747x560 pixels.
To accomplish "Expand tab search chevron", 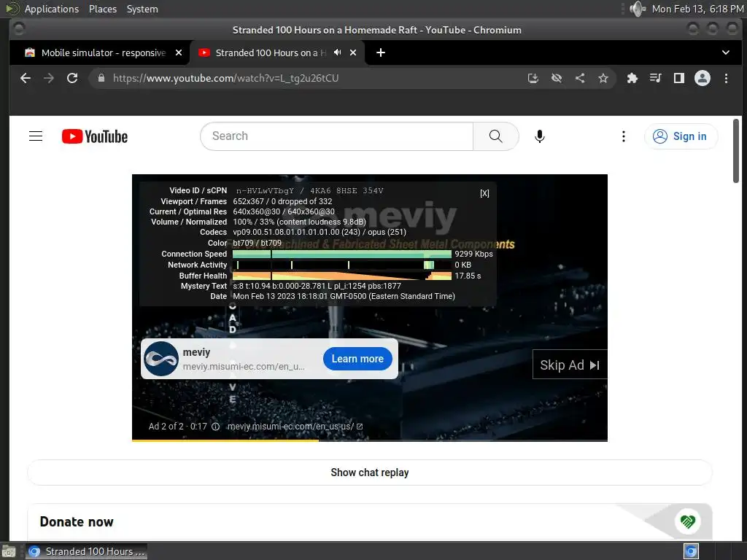I will pyautogui.click(x=726, y=52).
